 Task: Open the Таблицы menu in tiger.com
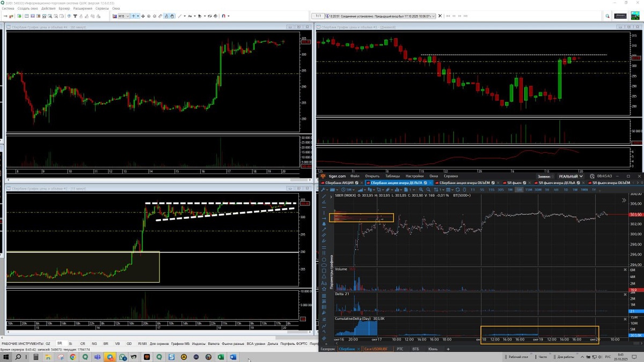392,176
